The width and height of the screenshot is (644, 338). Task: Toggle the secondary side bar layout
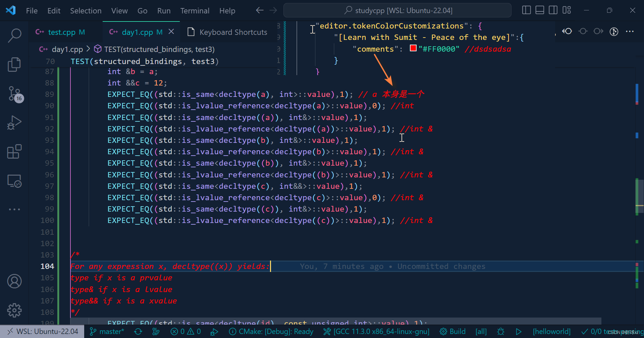point(553,10)
